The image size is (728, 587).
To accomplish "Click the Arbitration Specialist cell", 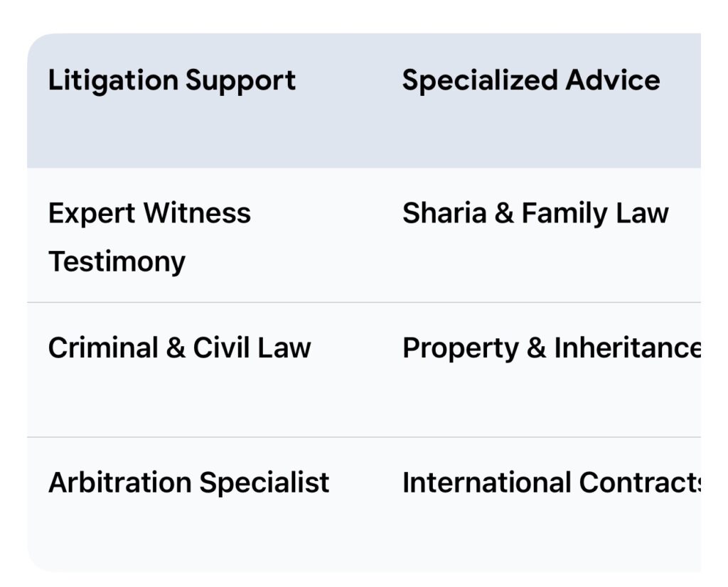I will (188, 483).
